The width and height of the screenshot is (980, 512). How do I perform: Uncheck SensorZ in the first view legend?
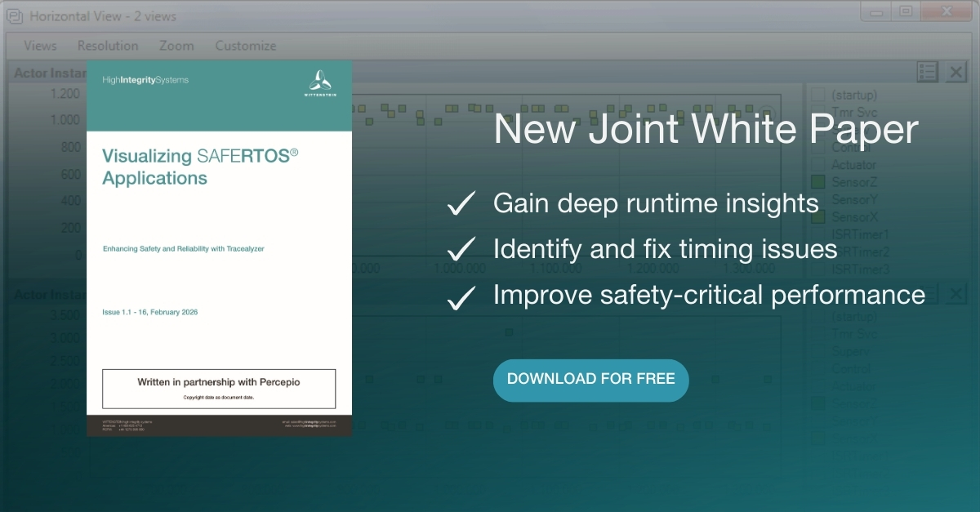pyautogui.click(x=817, y=182)
